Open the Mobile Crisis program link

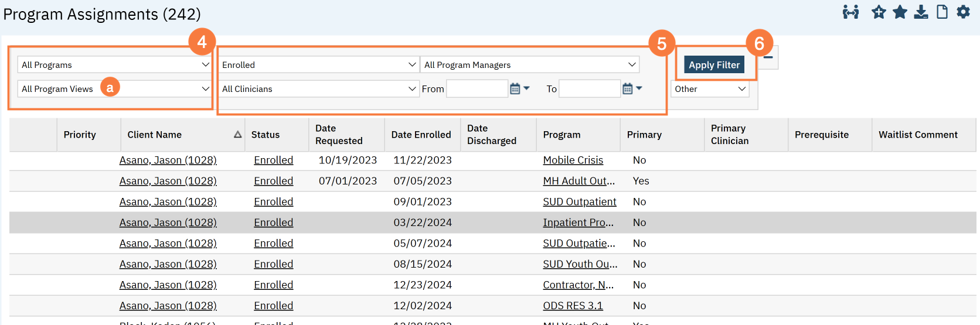click(573, 160)
